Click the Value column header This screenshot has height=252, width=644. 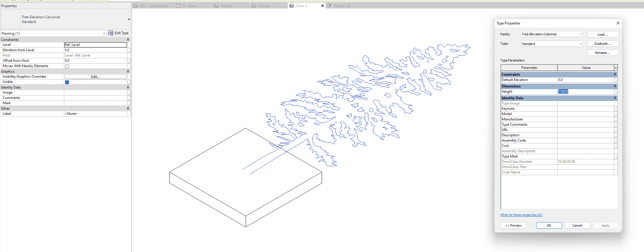[586, 68]
